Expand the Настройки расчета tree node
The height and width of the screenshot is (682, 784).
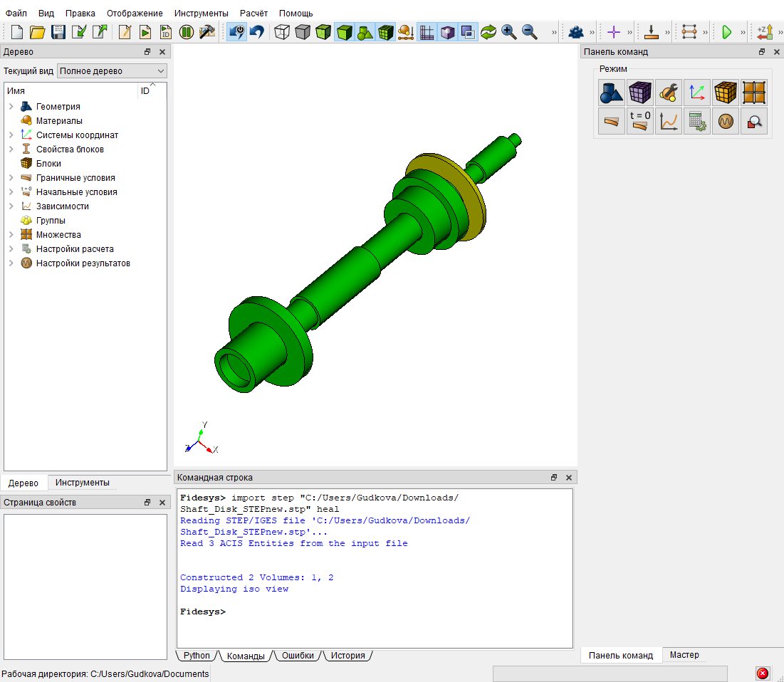click(x=11, y=249)
